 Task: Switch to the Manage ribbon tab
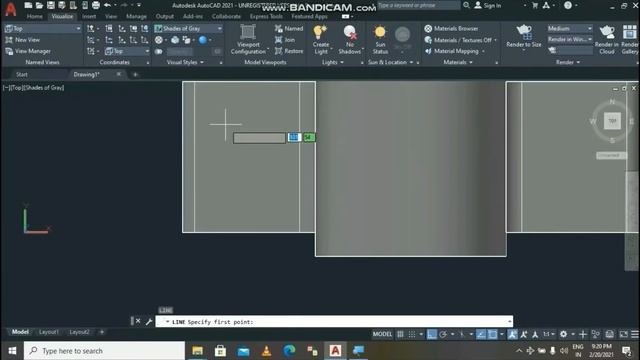(x=136, y=17)
